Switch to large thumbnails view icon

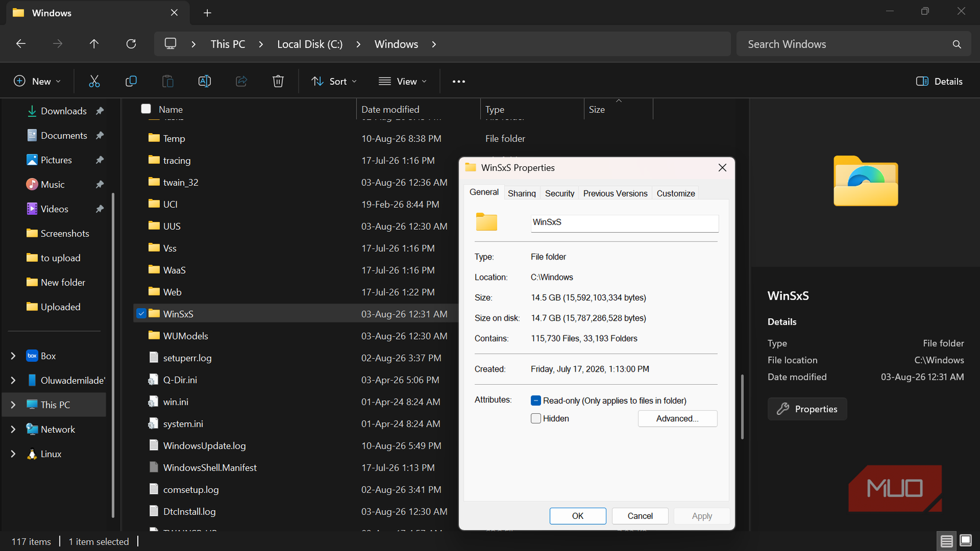click(966, 541)
